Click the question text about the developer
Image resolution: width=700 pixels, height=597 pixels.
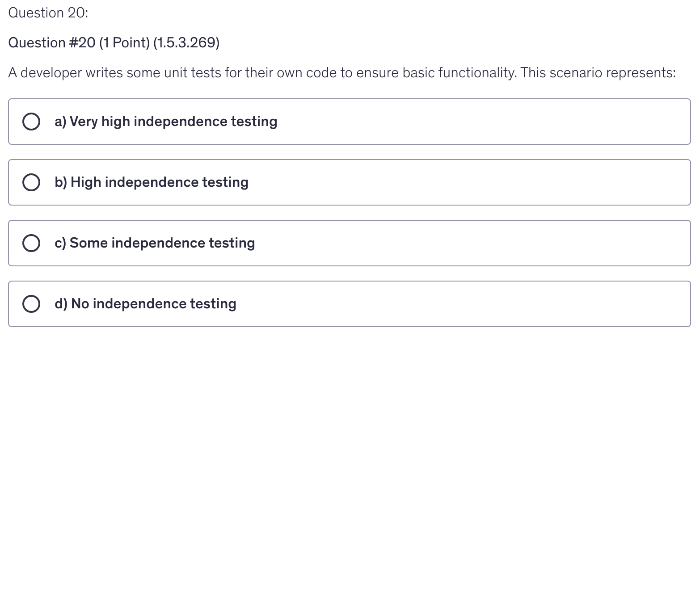pyautogui.click(x=342, y=72)
